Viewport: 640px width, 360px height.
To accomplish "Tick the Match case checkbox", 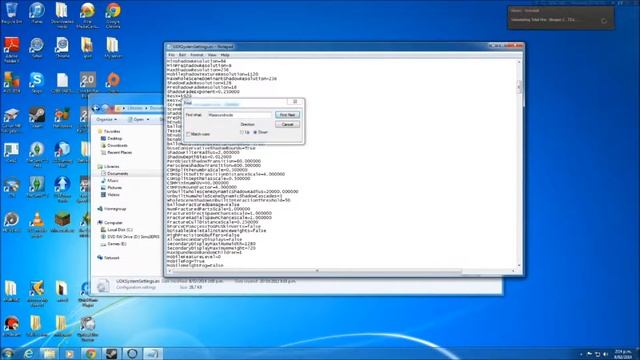I will coord(189,134).
